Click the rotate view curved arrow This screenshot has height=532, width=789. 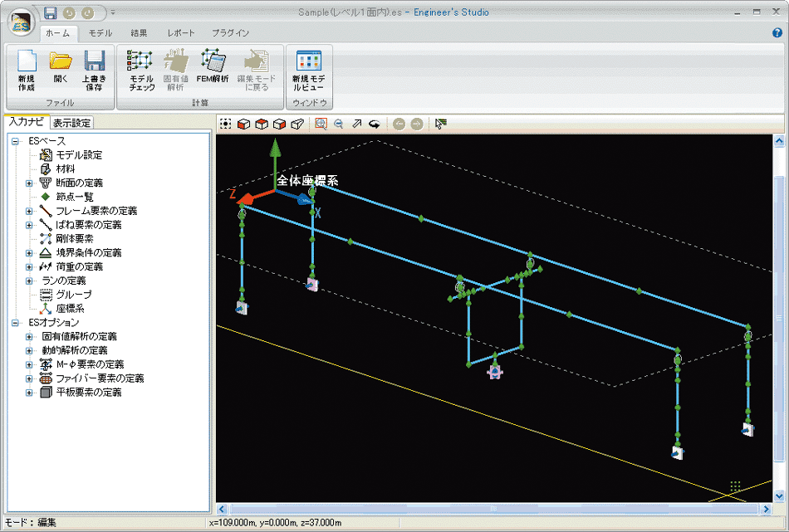374,124
